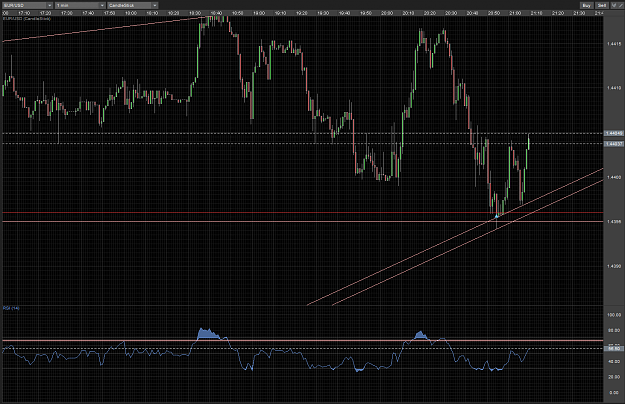Screen dimensions: 625x404
Task: Open the 1 min timeframe dropdown
Action: click(80, 5)
